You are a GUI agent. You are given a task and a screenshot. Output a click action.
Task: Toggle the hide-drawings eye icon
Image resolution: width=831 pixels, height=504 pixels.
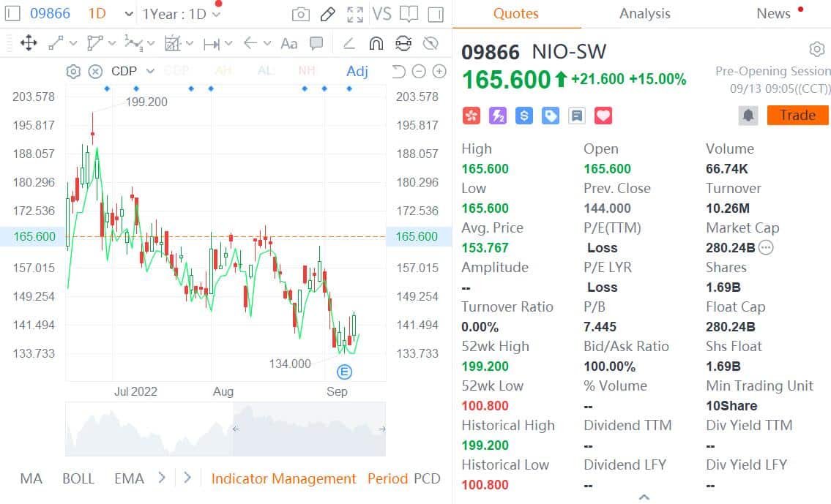tap(431, 43)
